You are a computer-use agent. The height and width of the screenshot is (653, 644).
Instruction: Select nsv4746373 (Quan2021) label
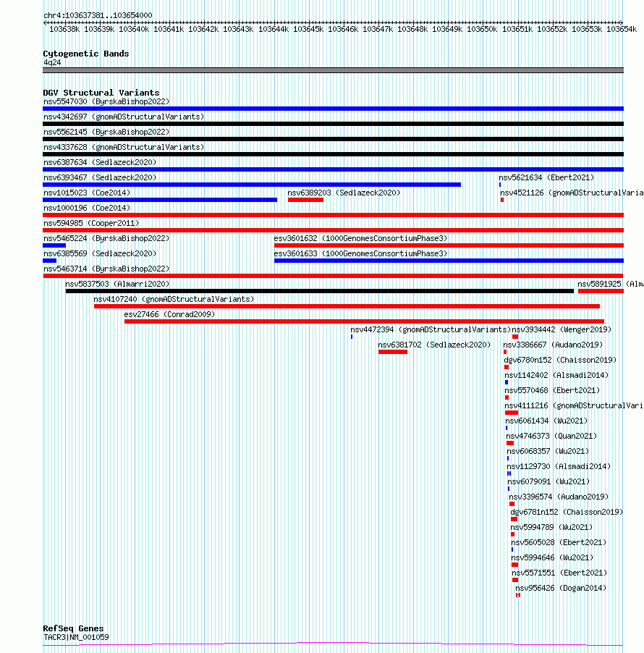551,436
